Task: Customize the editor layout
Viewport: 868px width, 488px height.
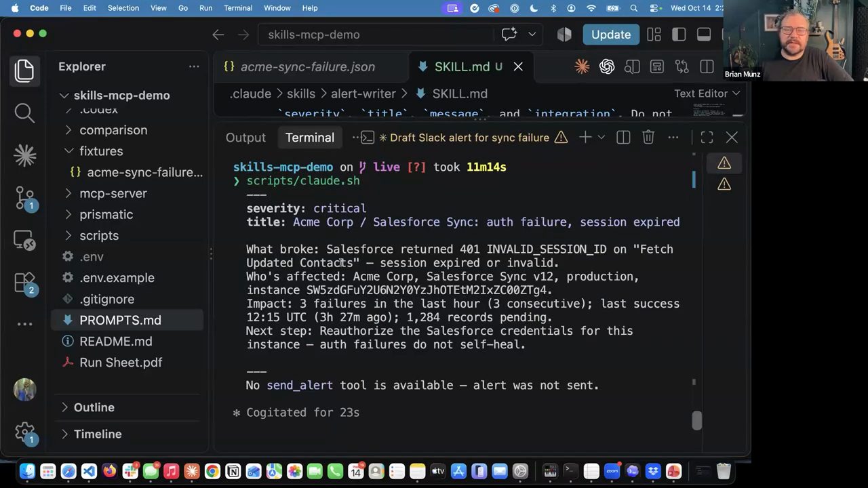Action: (654, 35)
